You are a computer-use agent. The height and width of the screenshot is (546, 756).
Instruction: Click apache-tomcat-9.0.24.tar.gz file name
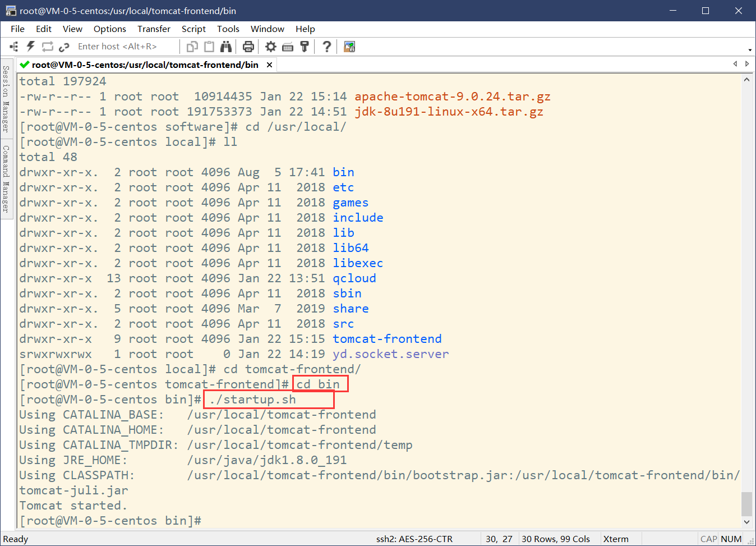click(x=453, y=97)
